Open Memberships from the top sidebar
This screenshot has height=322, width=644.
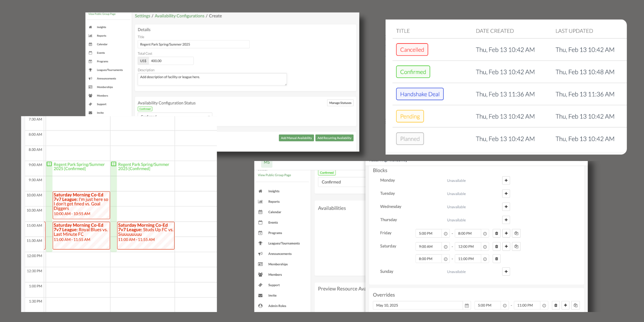[105, 87]
